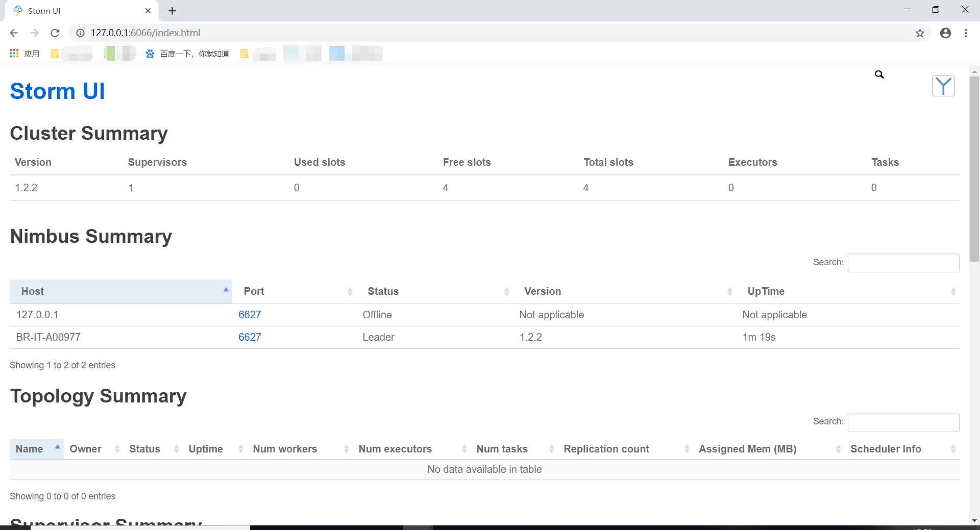Click the scrollbar down arrow
Viewport: 980px width, 530px height.
coord(974,520)
